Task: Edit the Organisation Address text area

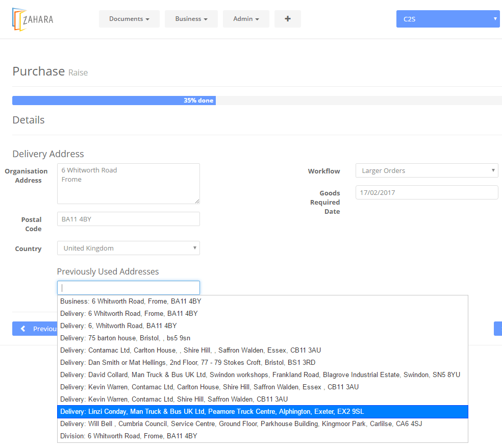Action: click(x=129, y=184)
